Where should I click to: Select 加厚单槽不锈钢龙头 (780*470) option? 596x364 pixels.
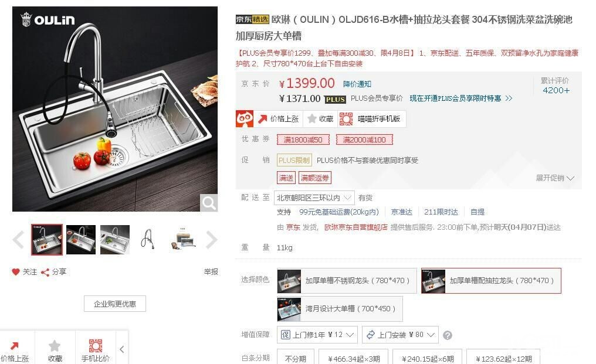(x=347, y=281)
